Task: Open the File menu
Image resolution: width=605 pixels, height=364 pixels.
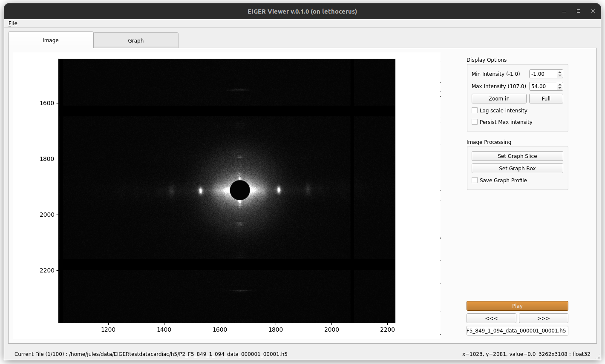Action: click(13, 23)
